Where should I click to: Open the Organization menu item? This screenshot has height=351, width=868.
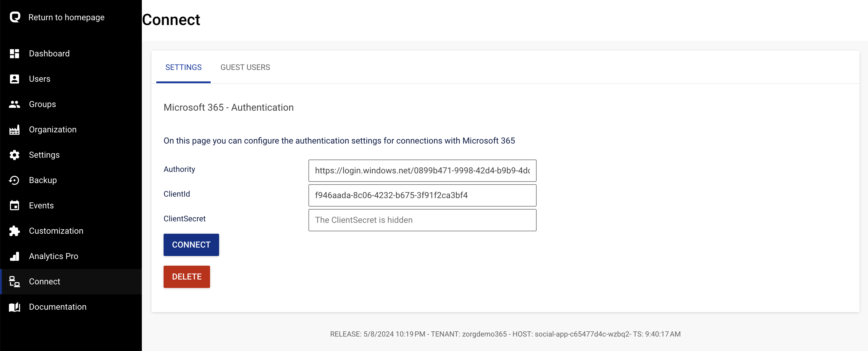[71, 130]
